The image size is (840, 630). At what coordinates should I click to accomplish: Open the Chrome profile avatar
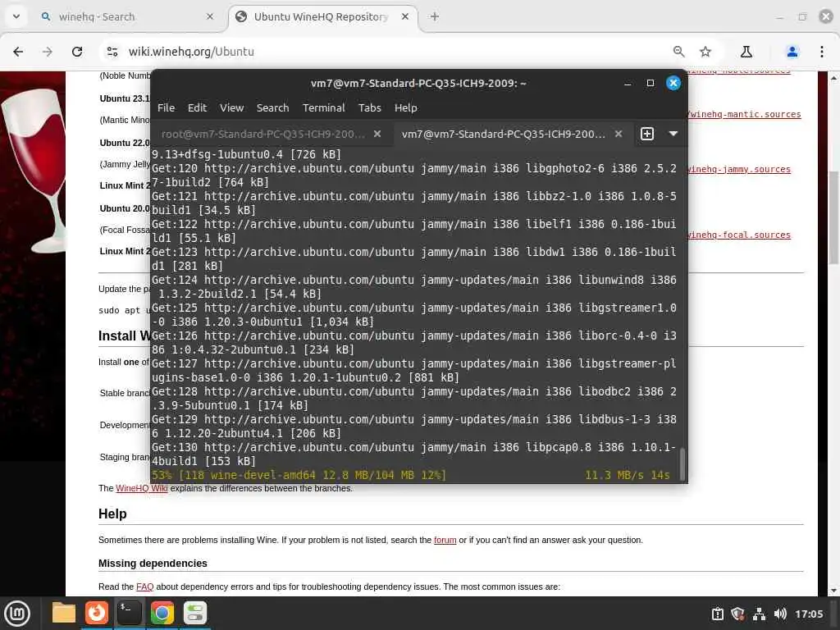click(x=792, y=52)
